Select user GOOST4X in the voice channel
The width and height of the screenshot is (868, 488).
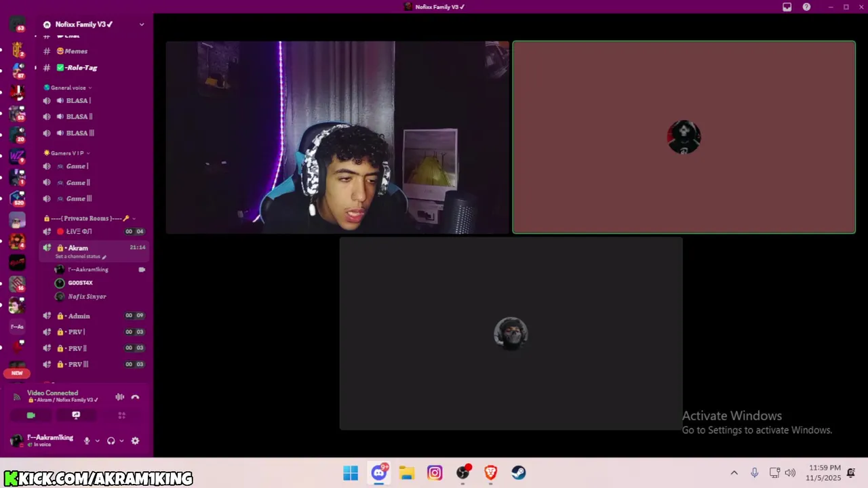point(100,283)
